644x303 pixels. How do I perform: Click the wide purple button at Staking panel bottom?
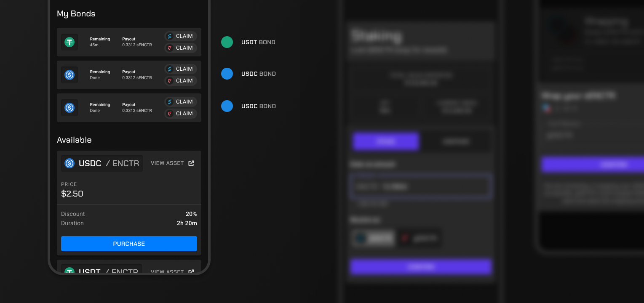coord(420,266)
